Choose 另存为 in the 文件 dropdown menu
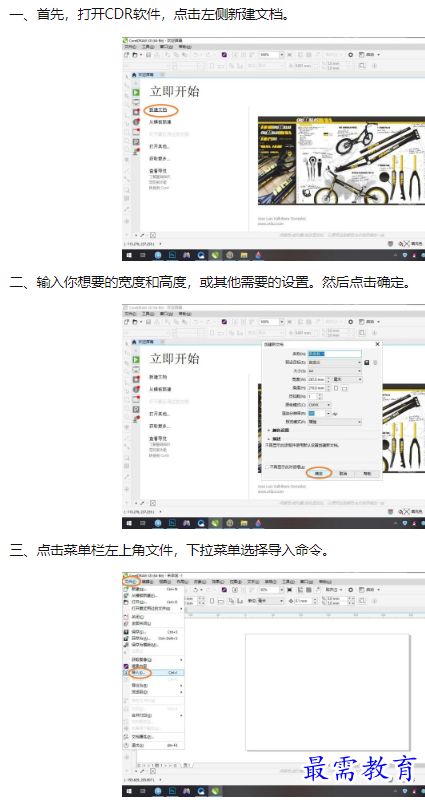This screenshot has height=800, width=425. tap(154, 638)
